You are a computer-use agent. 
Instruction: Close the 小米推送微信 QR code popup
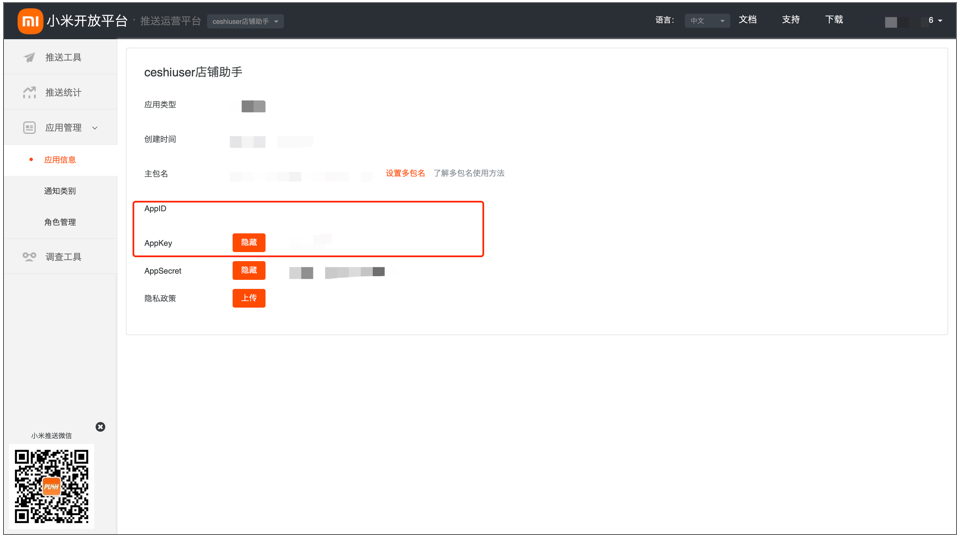[100, 427]
